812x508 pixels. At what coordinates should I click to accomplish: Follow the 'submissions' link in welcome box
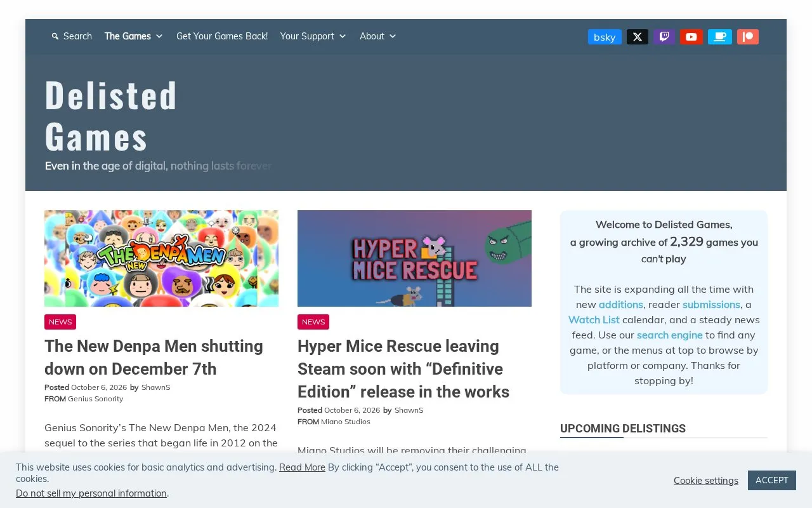(x=711, y=304)
